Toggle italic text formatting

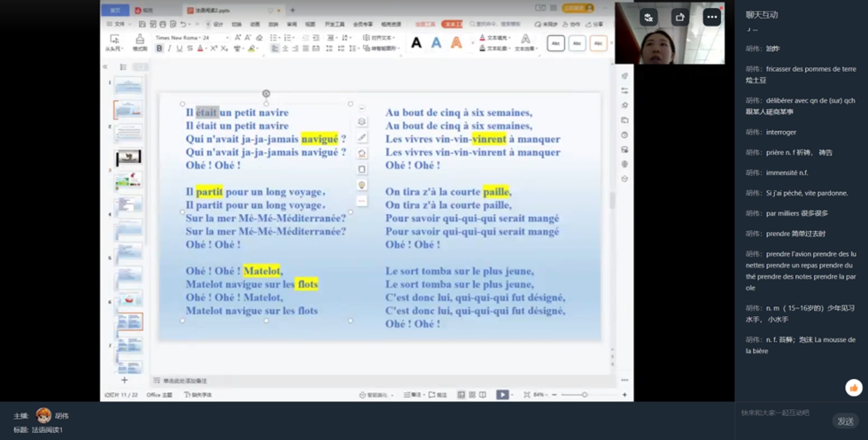[169, 49]
